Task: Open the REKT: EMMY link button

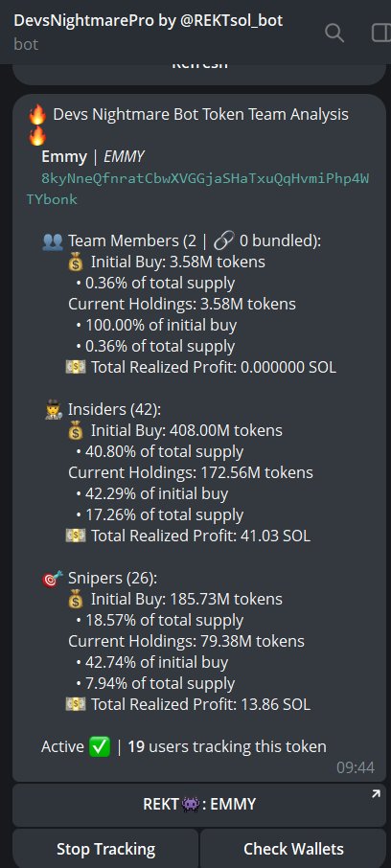Action: tap(199, 805)
